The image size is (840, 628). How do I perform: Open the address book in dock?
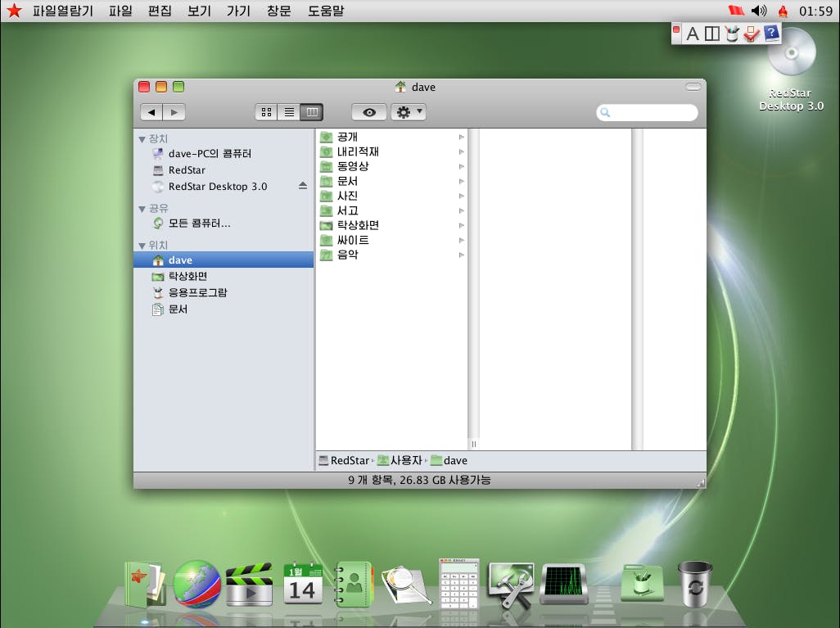coord(354,584)
